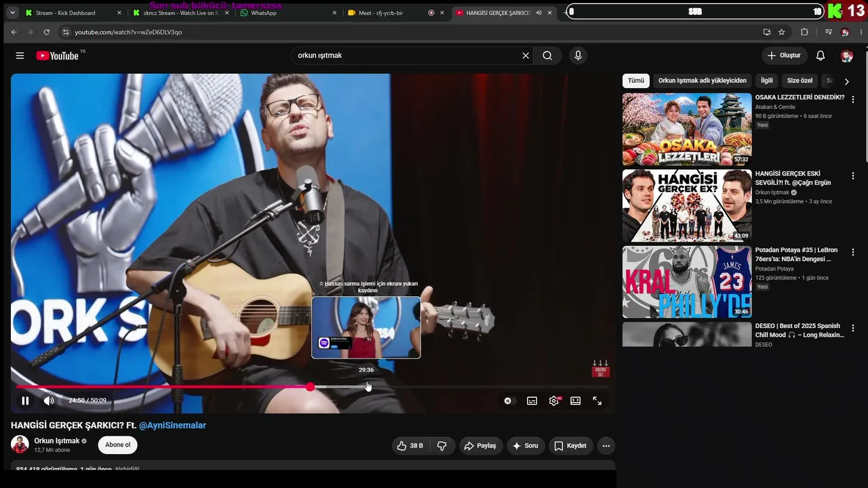The width and height of the screenshot is (868, 488).
Task: Open the YouTube guide hamburger menu
Action: [20, 56]
